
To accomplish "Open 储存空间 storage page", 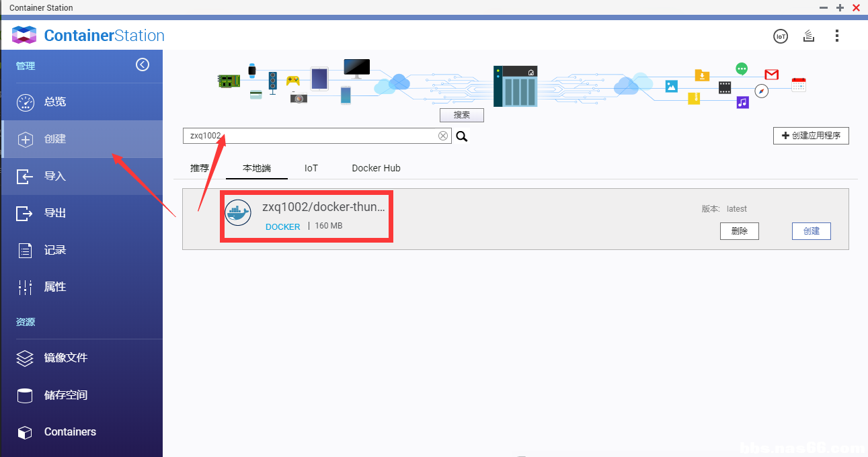I will click(66, 395).
